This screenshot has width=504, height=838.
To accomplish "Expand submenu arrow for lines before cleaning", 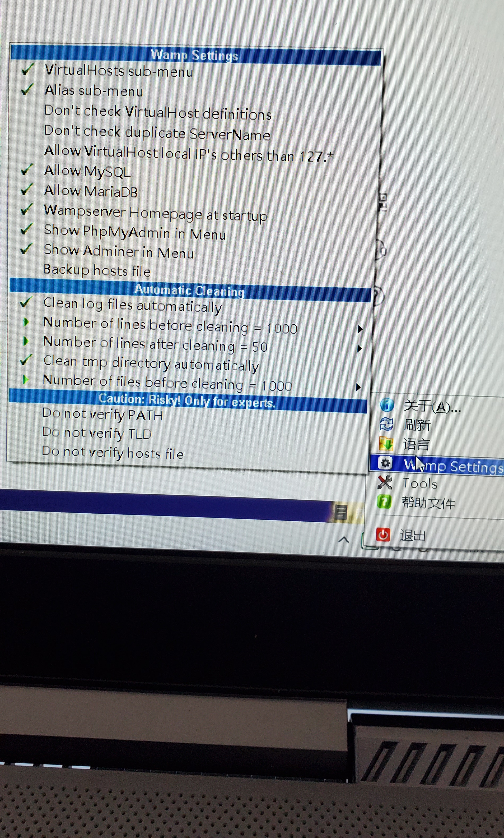I will pos(360,329).
